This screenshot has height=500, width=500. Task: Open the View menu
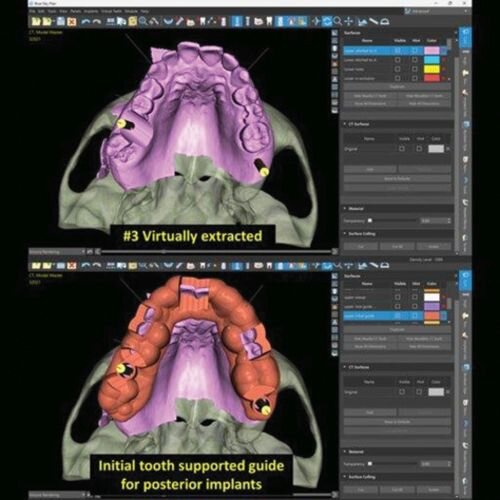click(63, 11)
